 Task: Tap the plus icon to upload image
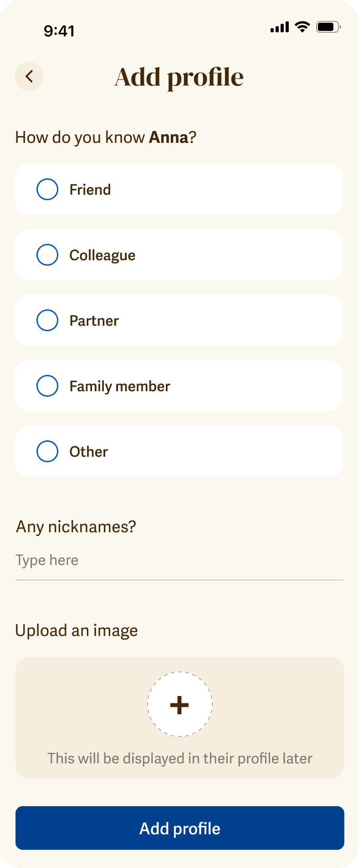(x=179, y=704)
